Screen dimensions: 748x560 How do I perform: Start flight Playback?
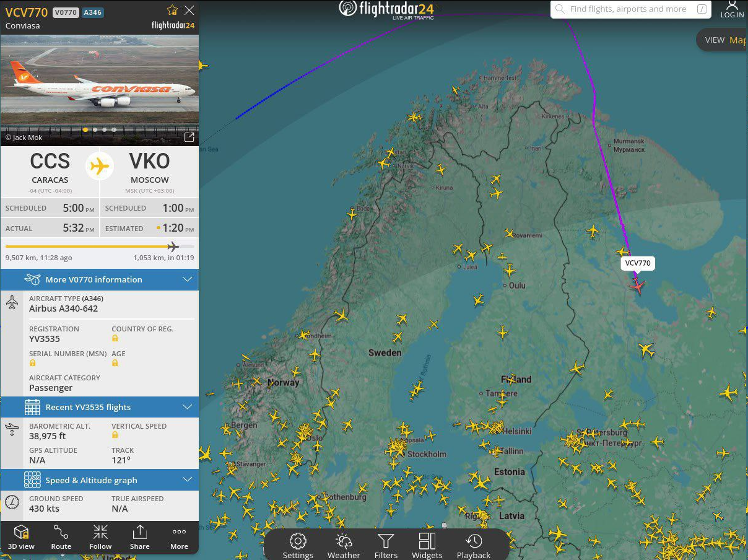pos(474,546)
